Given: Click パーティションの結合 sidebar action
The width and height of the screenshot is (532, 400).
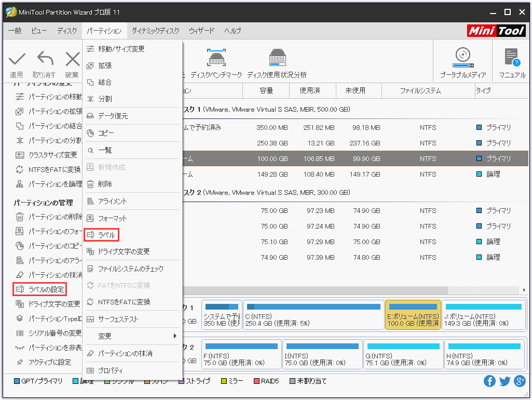Looking at the screenshot, I should tap(48, 126).
